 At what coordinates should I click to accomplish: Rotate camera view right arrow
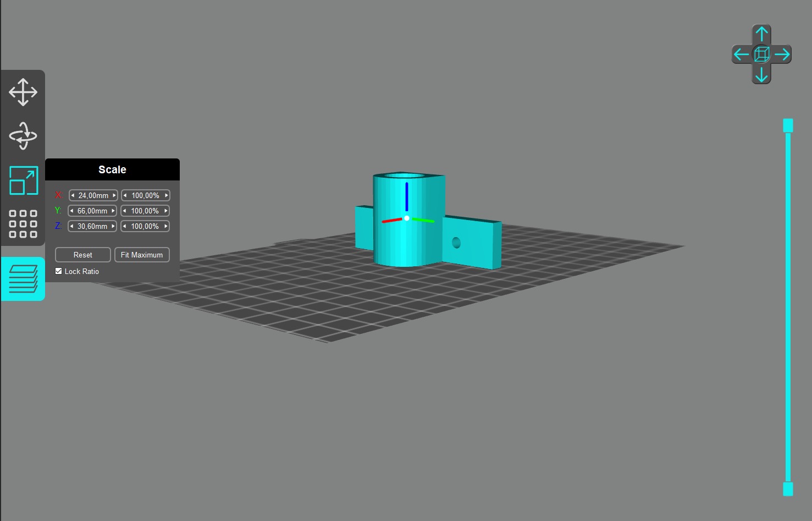(782, 54)
